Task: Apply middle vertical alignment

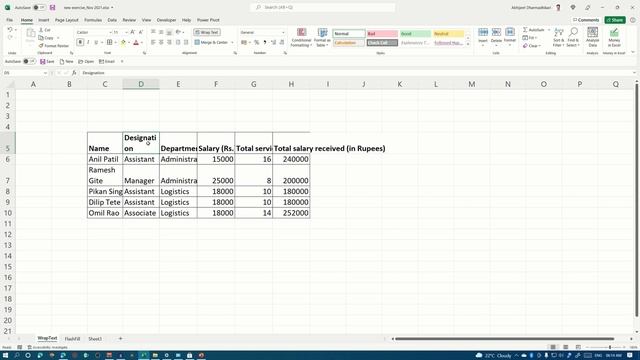Action: coord(161,32)
